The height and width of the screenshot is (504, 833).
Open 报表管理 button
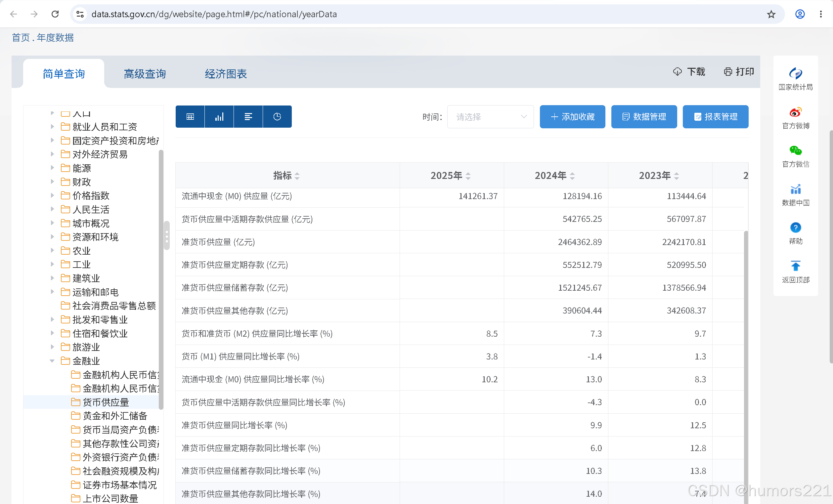point(715,117)
